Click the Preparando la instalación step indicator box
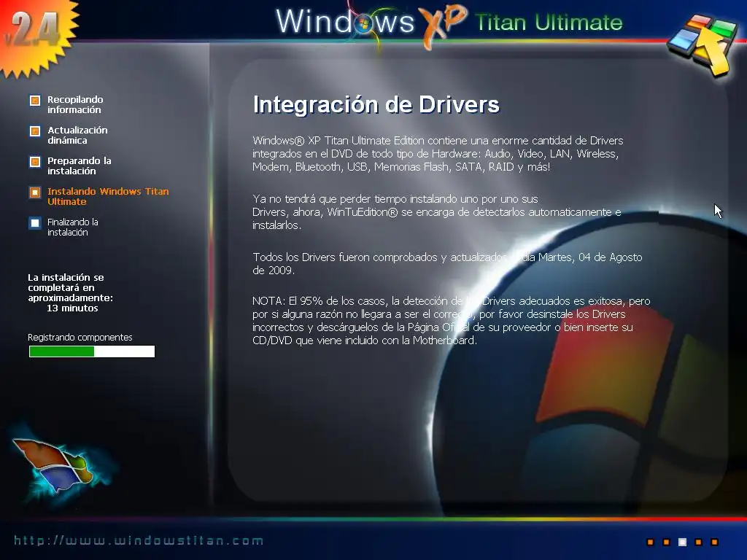Image resolution: width=747 pixels, height=560 pixels. (x=35, y=162)
